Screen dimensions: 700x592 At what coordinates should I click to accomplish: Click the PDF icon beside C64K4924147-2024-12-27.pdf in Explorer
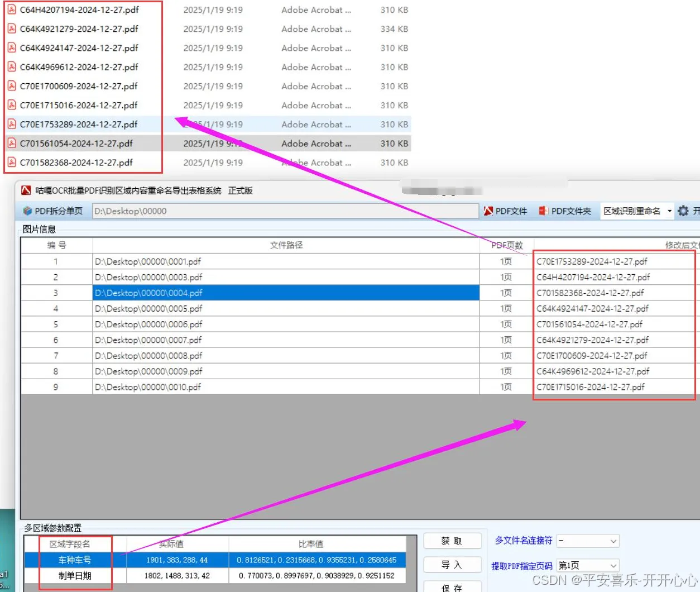pos(12,48)
